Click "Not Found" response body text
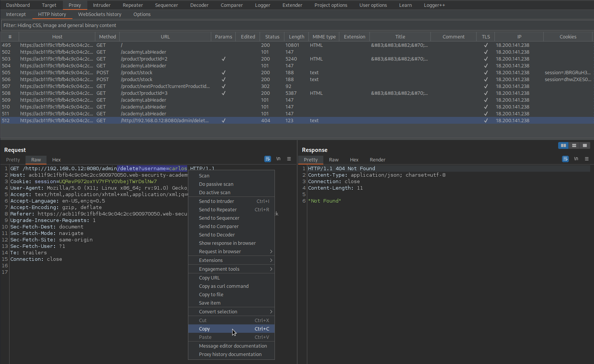Screen dimensions: 594x364 [324, 201]
